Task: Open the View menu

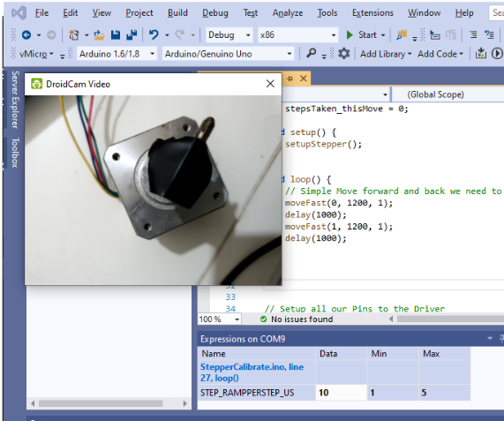Action: [102, 13]
